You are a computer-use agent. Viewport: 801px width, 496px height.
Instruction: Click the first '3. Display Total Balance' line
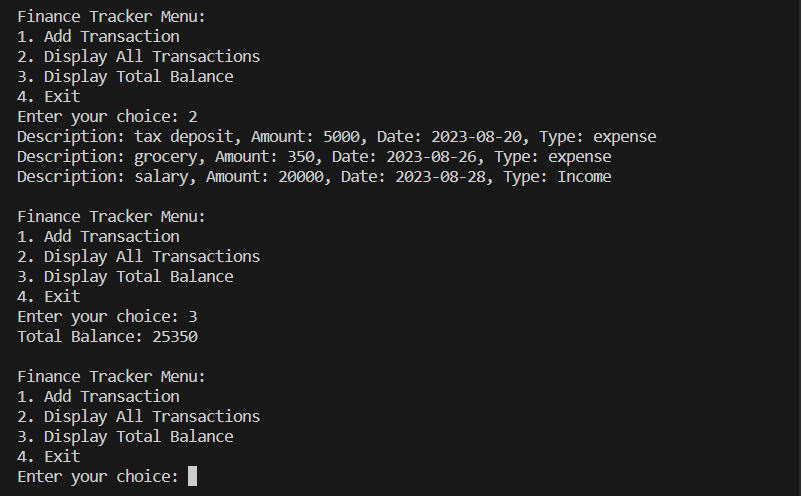125,77
